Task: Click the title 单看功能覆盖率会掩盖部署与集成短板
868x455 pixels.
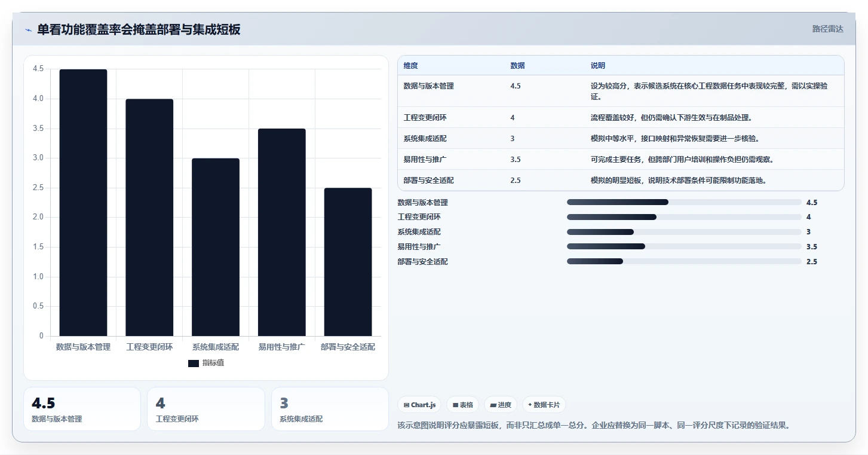Action: pyautogui.click(x=139, y=30)
